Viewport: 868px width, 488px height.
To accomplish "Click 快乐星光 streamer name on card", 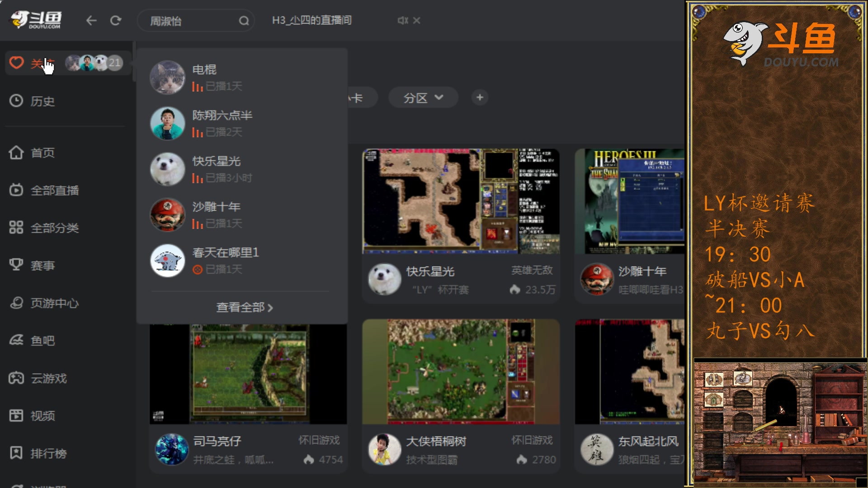I will [x=430, y=271].
